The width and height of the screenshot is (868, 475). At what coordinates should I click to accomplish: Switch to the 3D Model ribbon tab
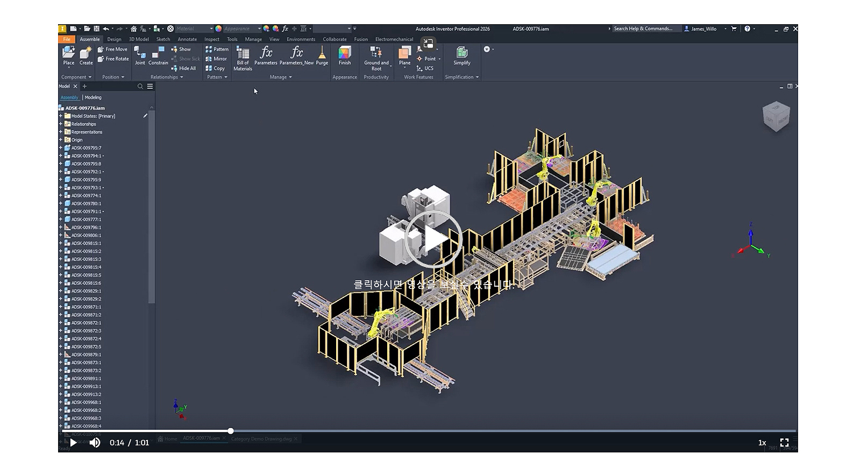click(x=139, y=39)
